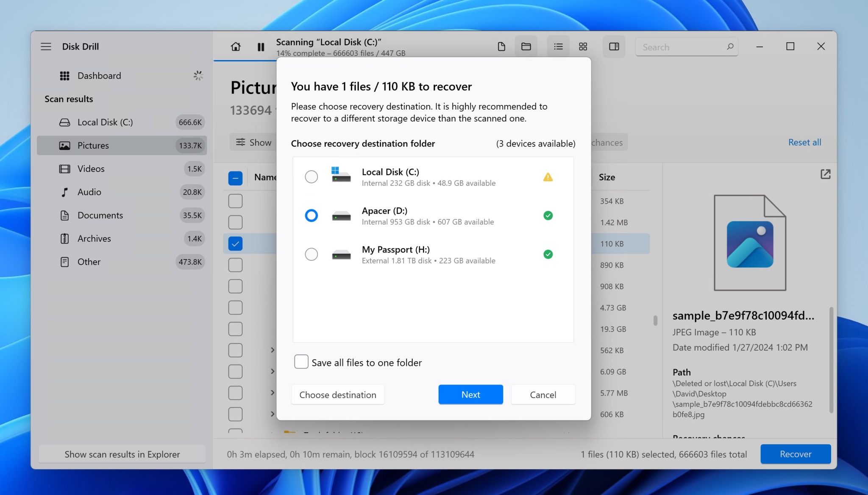Pause the scan of Local Disk (C:)
868x495 pixels.
tap(260, 47)
